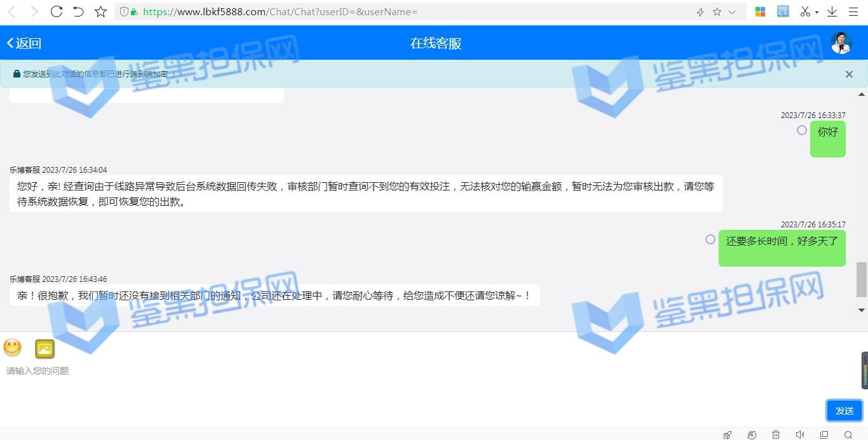Screen dimensions: 868x440
Task: Click the 返回 back link
Action: 24,43
